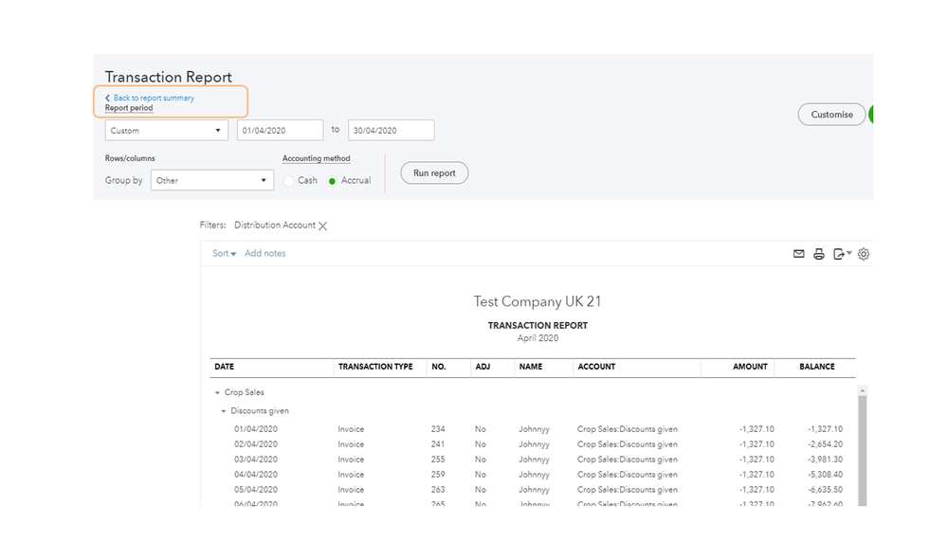The height and width of the screenshot is (560, 947).
Task: Click the start date field 01/04/2020
Action: coord(280,131)
